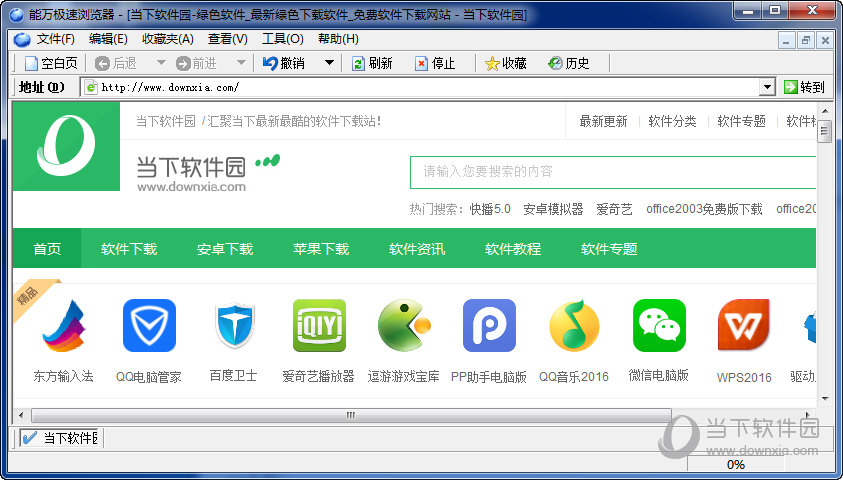Open the address bar URL dropdown
This screenshot has height=480, width=843.
767,87
